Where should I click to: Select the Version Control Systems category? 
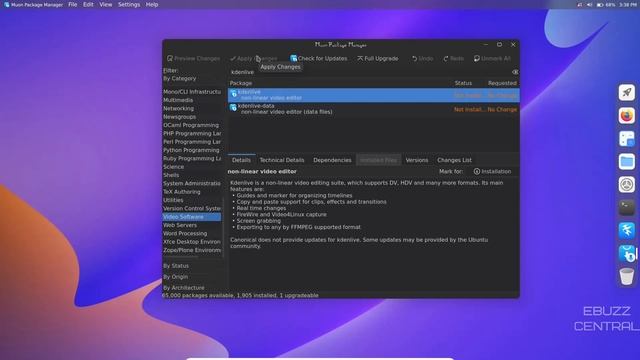pos(191,209)
